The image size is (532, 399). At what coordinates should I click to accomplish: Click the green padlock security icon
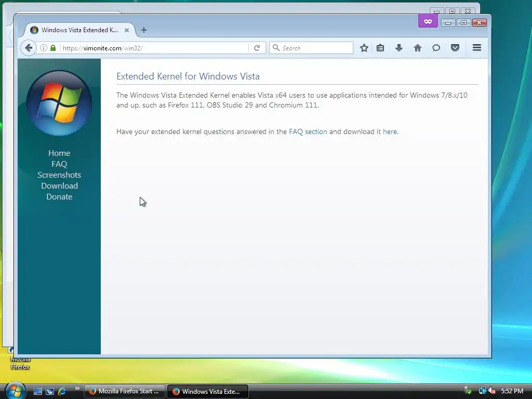[53, 48]
